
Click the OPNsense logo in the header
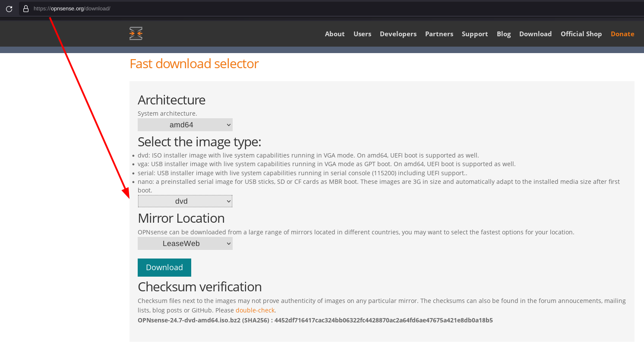(136, 34)
